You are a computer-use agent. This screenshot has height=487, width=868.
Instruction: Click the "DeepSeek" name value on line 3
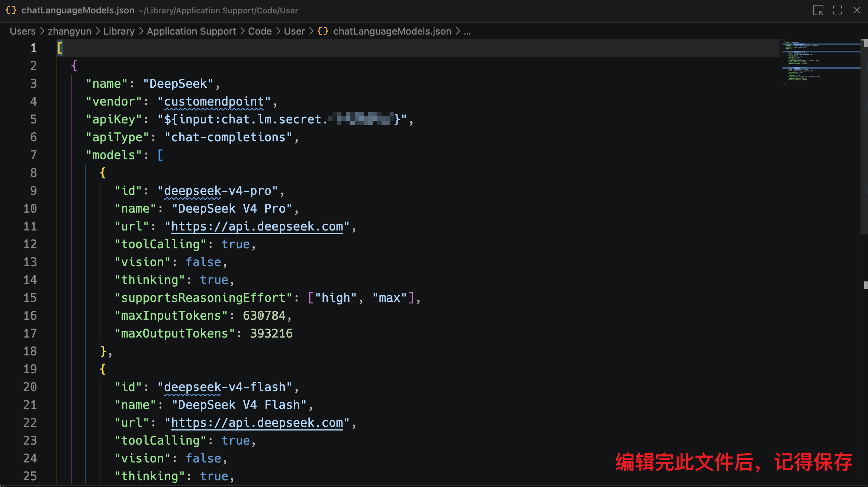[x=178, y=84]
